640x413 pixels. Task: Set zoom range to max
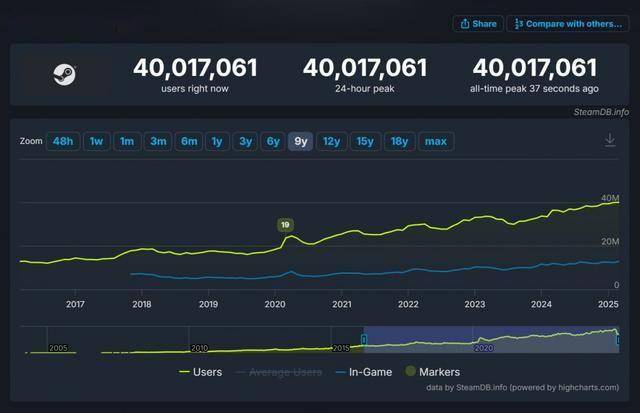(x=436, y=141)
